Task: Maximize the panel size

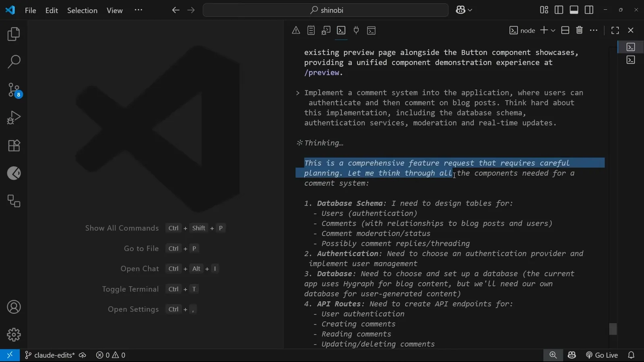Action: point(615,30)
